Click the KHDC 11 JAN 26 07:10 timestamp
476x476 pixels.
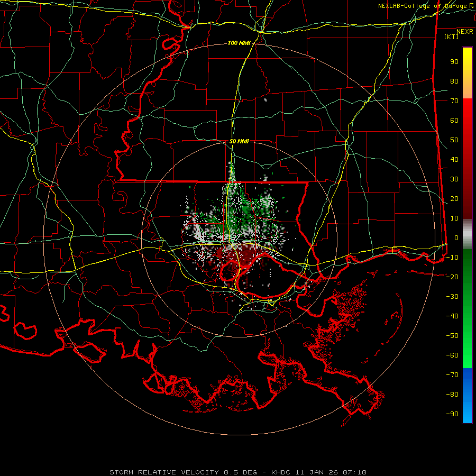point(319,472)
